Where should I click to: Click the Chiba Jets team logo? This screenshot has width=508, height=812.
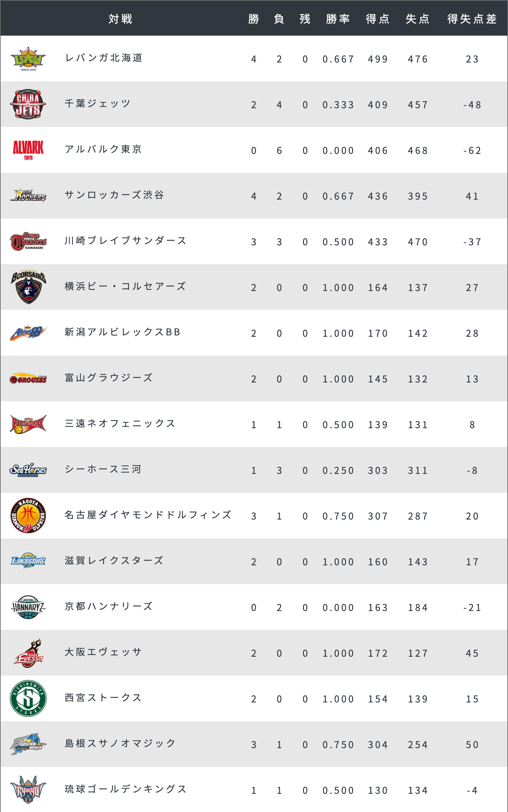click(28, 104)
